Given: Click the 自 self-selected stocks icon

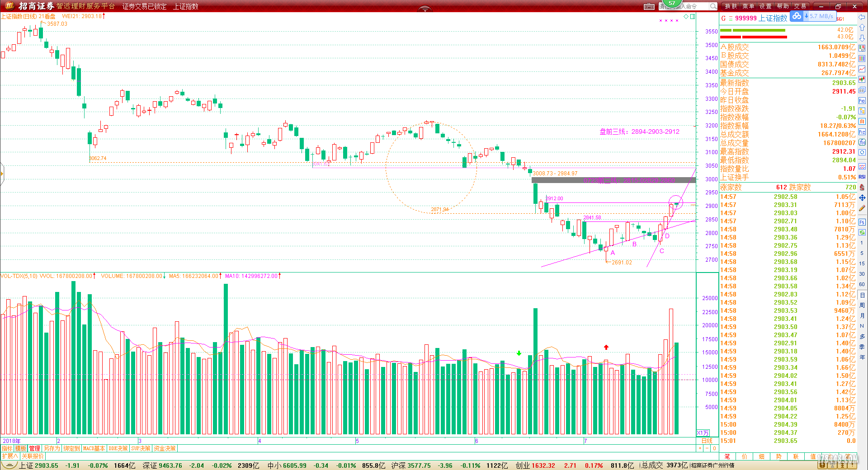Looking at the screenshot, I should coord(862,121).
